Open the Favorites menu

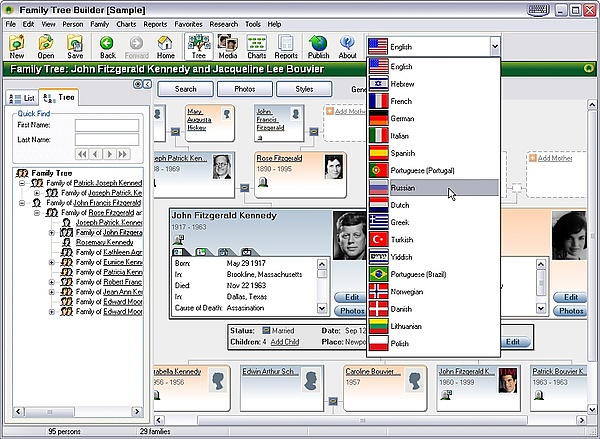point(190,23)
